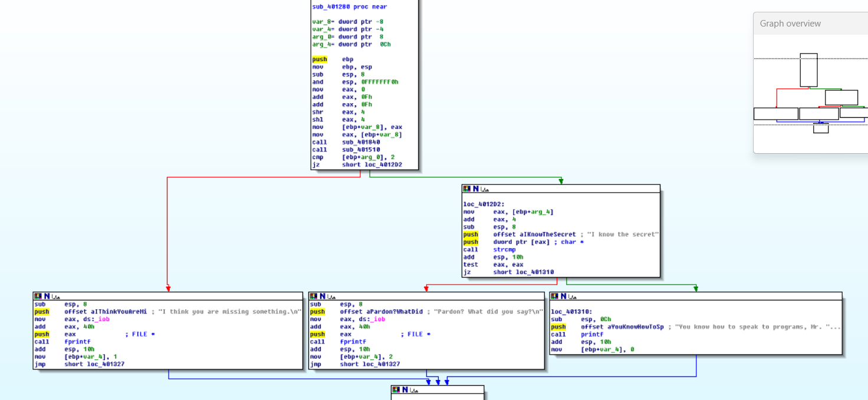
Task: Click the "You know how to speak to programs" string
Action: [x=758, y=327]
